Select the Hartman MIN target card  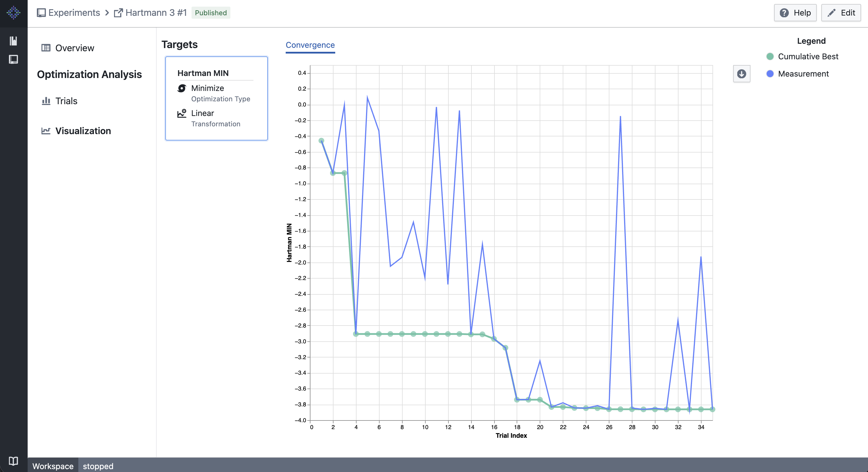coord(216,98)
